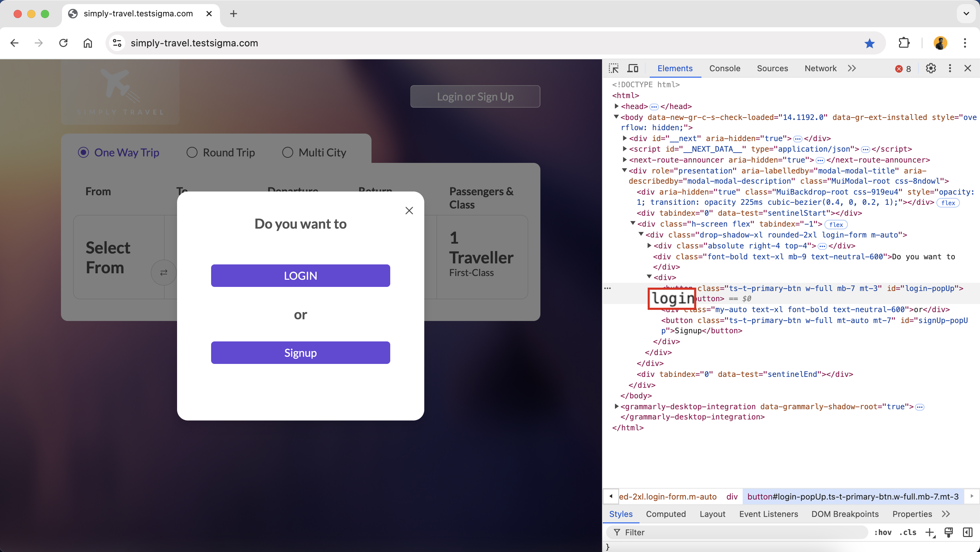Open DevTools customize menu
The height and width of the screenshot is (552, 980).
point(950,68)
